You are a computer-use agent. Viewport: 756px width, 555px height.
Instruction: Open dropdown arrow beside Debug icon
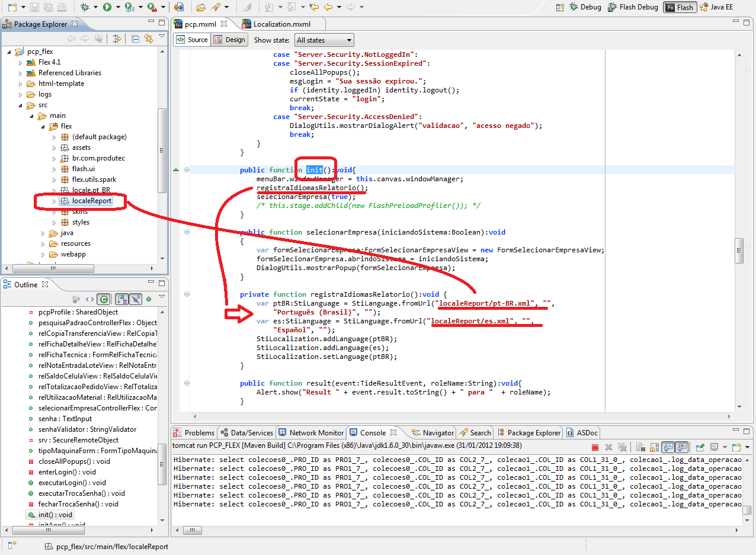tap(95, 7)
